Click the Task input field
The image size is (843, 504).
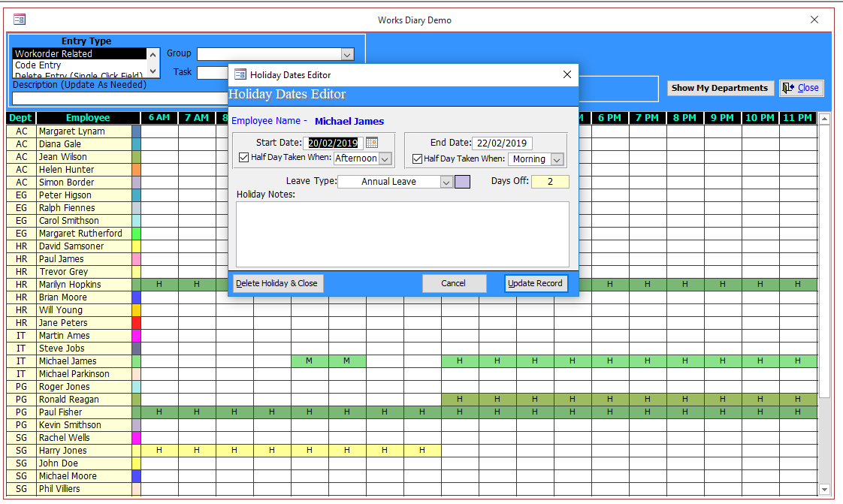[213, 73]
